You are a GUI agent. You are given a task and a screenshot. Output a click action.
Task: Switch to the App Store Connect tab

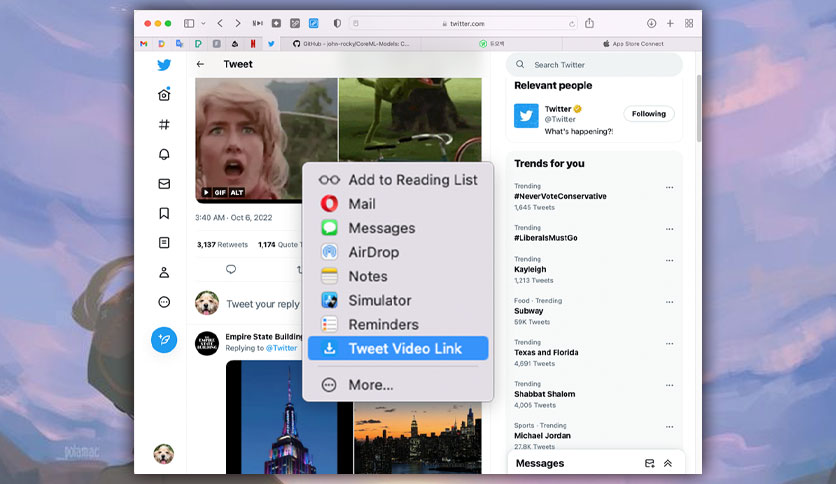(x=632, y=44)
